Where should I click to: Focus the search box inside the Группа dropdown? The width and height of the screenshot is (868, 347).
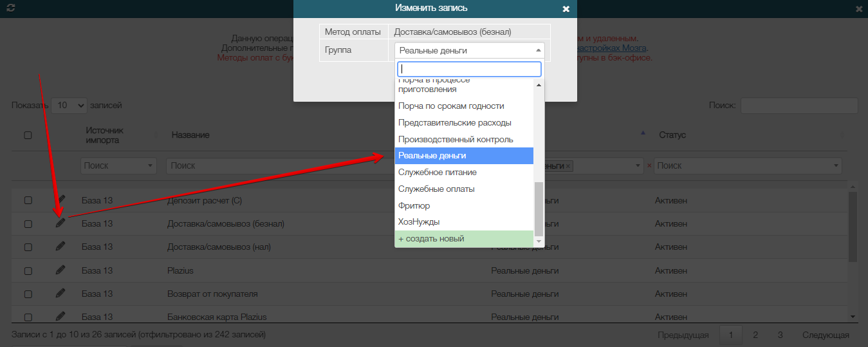tap(469, 69)
